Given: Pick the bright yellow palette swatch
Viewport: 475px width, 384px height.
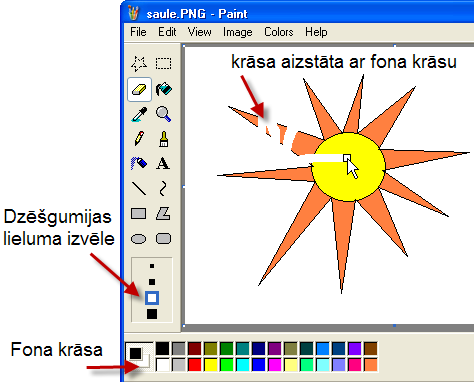Looking at the screenshot, I should click(x=211, y=365).
